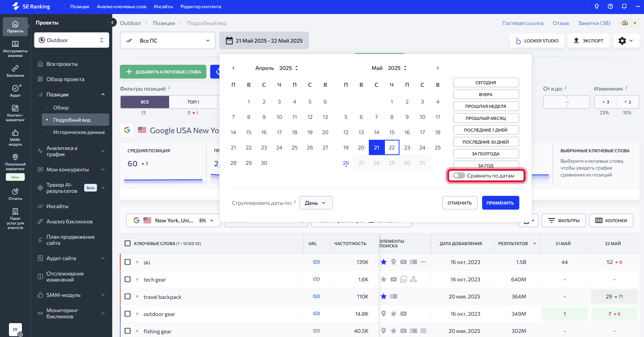Viewport: 644px width, 337px height.
Task: Go to previous month in calendar
Action: 233,68
